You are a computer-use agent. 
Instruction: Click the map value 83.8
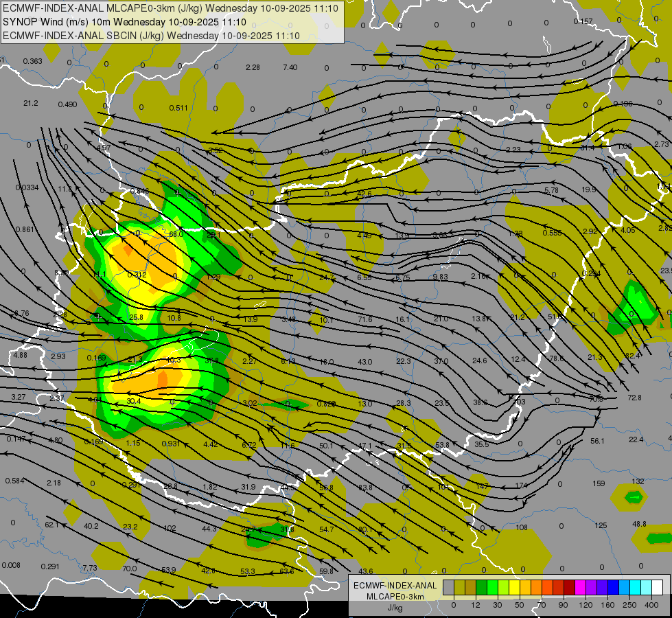[365, 488]
